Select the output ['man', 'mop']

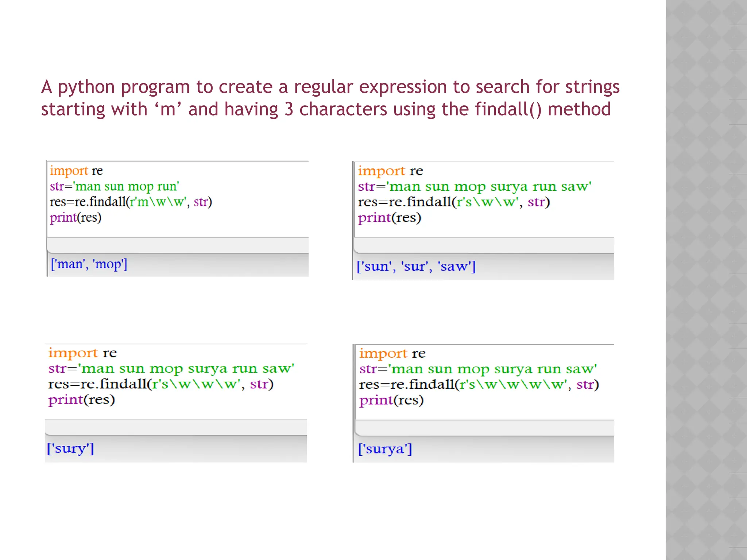pos(89,264)
